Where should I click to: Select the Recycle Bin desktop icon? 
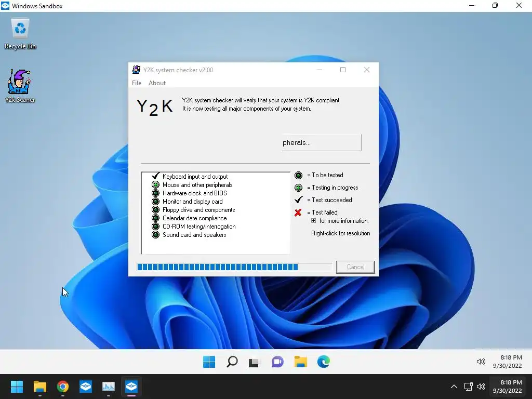[20, 34]
